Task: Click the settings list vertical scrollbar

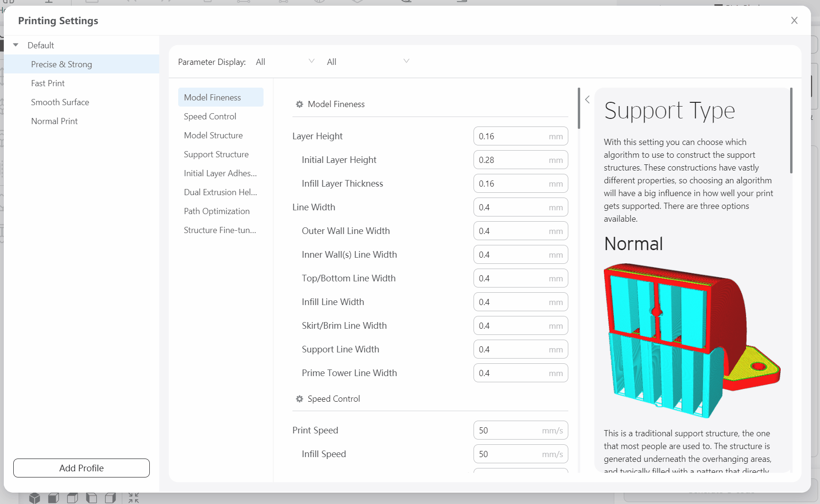Action: [579, 108]
